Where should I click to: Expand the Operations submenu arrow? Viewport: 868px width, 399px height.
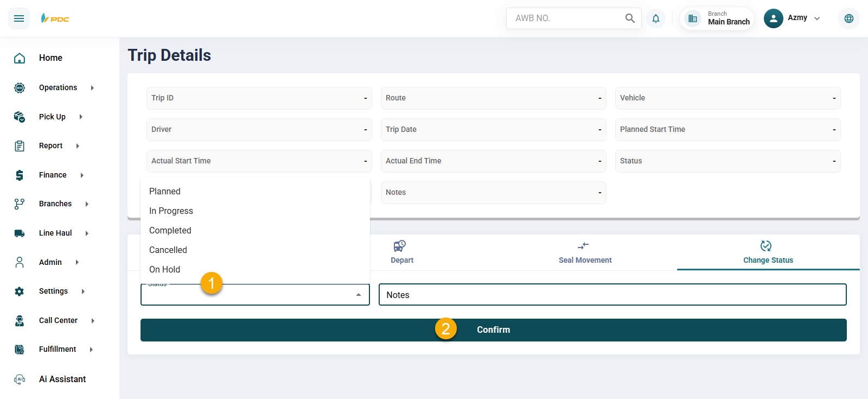pos(92,88)
